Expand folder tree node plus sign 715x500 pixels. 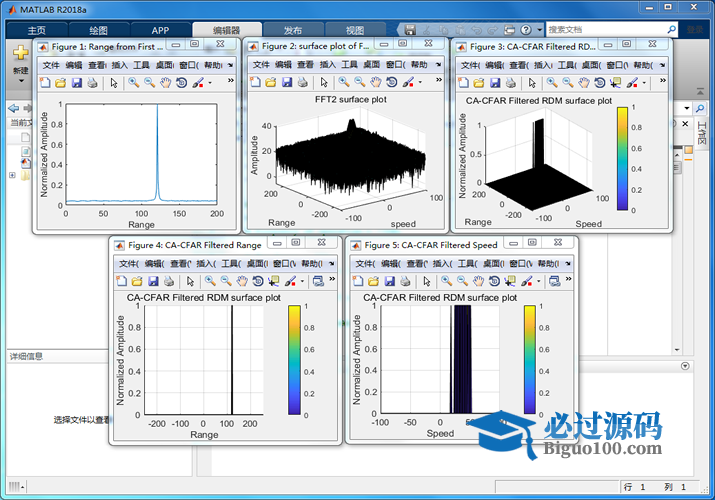(12, 175)
